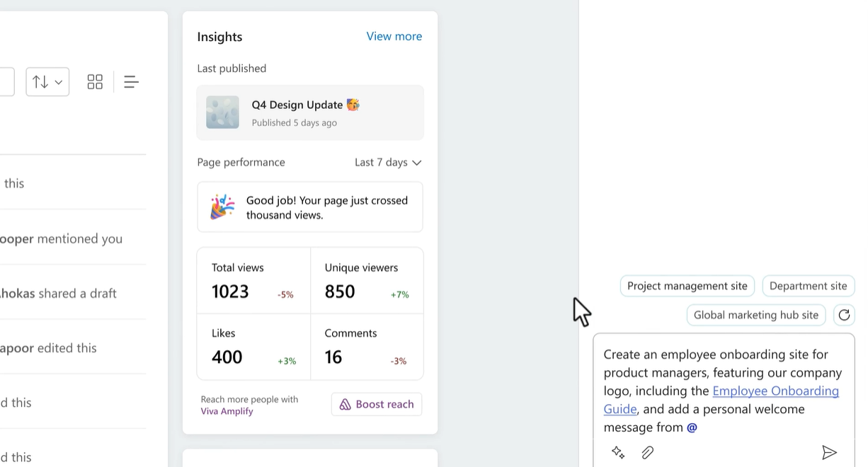Screen dimensions: 868x467
Task: Choose Global marketing hub site suggestion
Action: pos(755,315)
